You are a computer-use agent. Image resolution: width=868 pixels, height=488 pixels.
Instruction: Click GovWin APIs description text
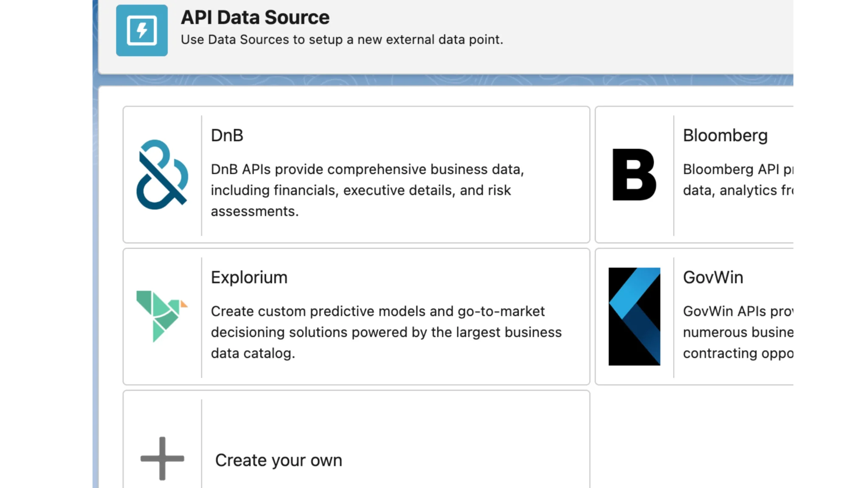tap(738, 332)
